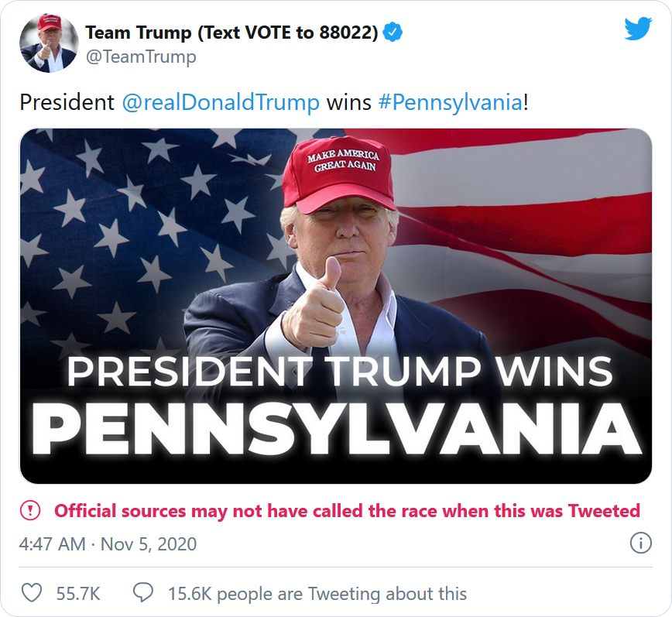Open the @TeamTrump handle link
672x617 pixels.
140,57
